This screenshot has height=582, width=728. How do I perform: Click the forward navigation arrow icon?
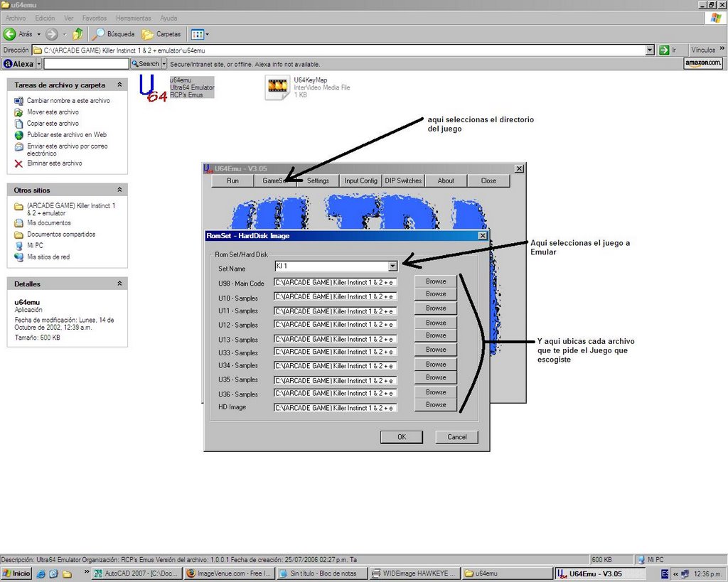pos(51,34)
